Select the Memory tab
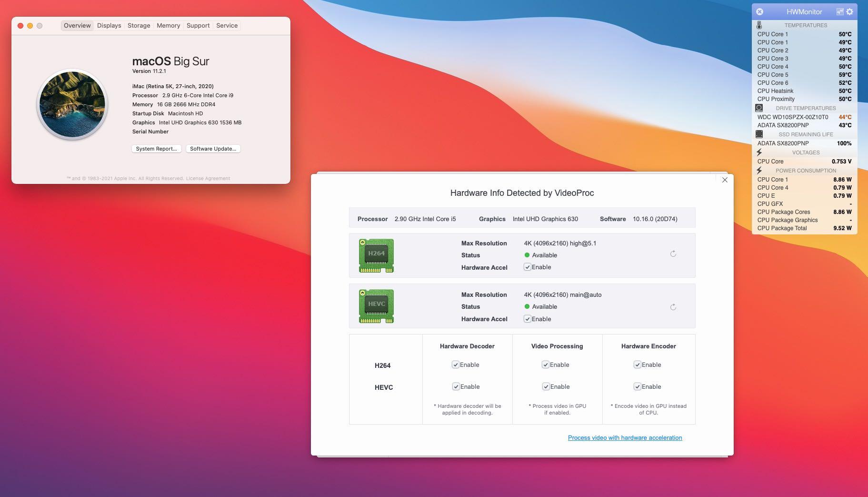The width and height of the screenshot is (868, 497). [168, 25]
